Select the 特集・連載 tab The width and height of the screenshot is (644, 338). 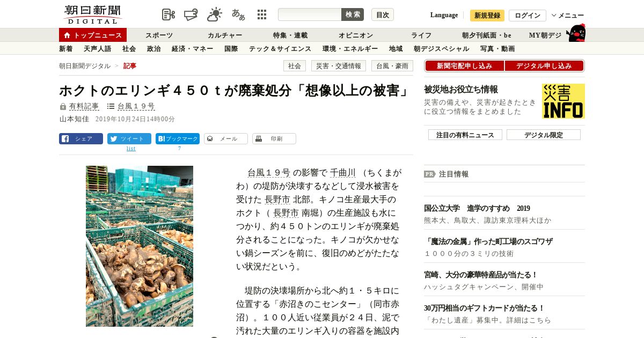click(x=290, y=35)
